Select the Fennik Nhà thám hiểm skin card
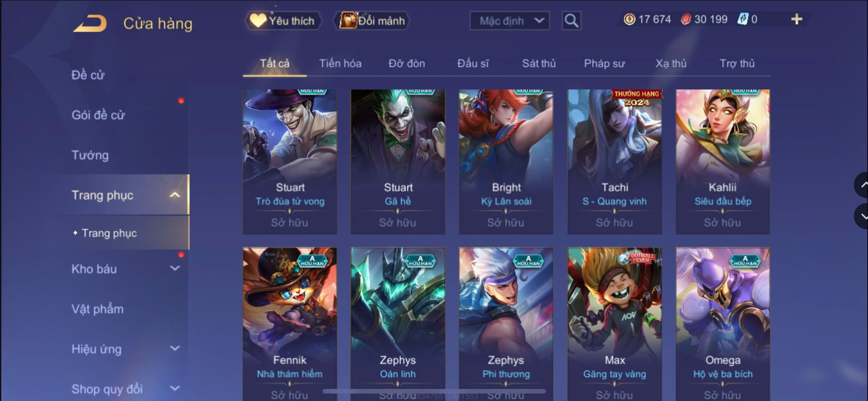This screenshot has width=868, height=401. [290, 323]
